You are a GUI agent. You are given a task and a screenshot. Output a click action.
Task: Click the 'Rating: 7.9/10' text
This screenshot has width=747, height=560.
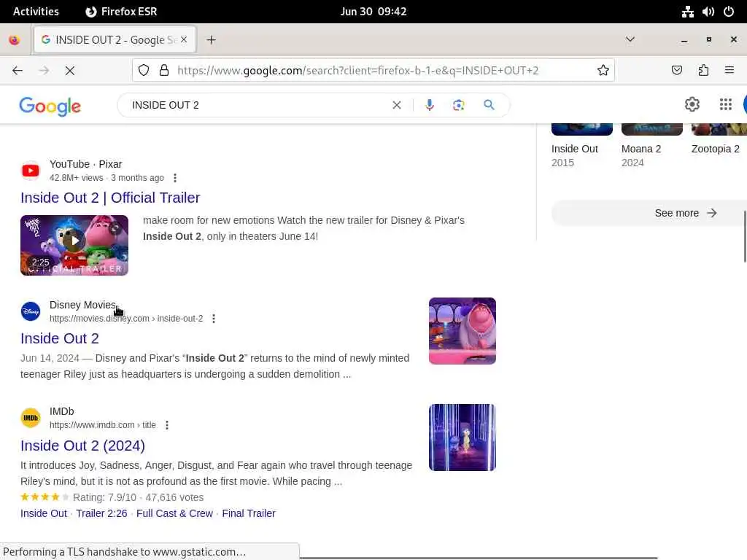[x=104, y=497]
